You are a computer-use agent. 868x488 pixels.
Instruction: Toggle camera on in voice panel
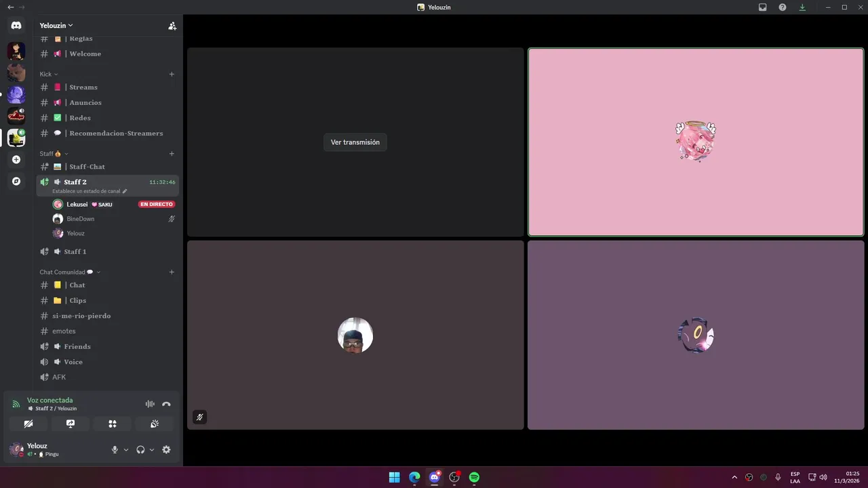28,424
